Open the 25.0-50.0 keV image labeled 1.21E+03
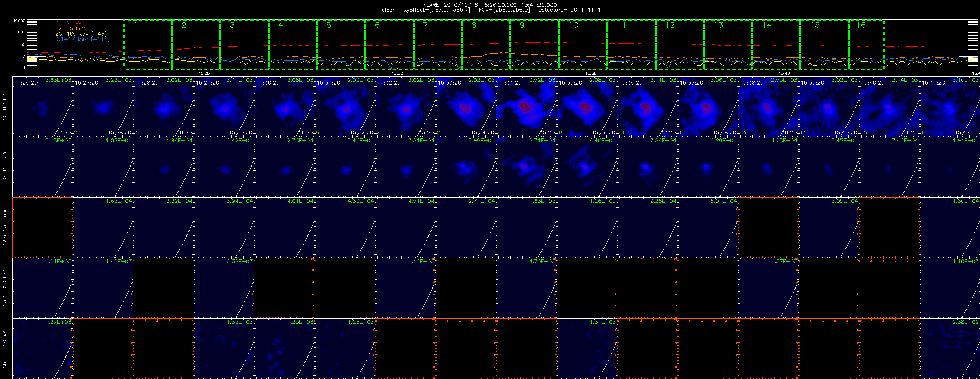 [x=42, y=288]
